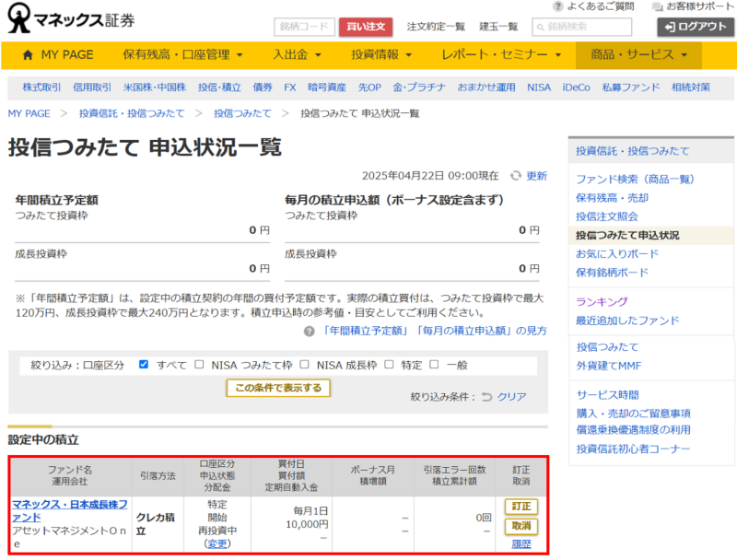The width and height of the screenshot is (737, 560).
Task: Open 投信注文照会 sidebar link
Action: 607,216
